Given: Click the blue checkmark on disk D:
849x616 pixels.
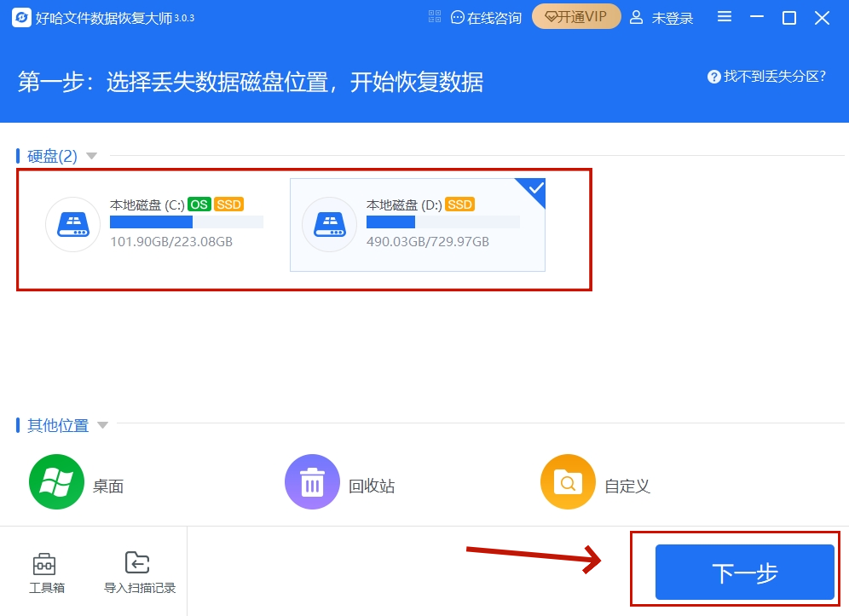Looking at the screenshot, I should (534, 189).
